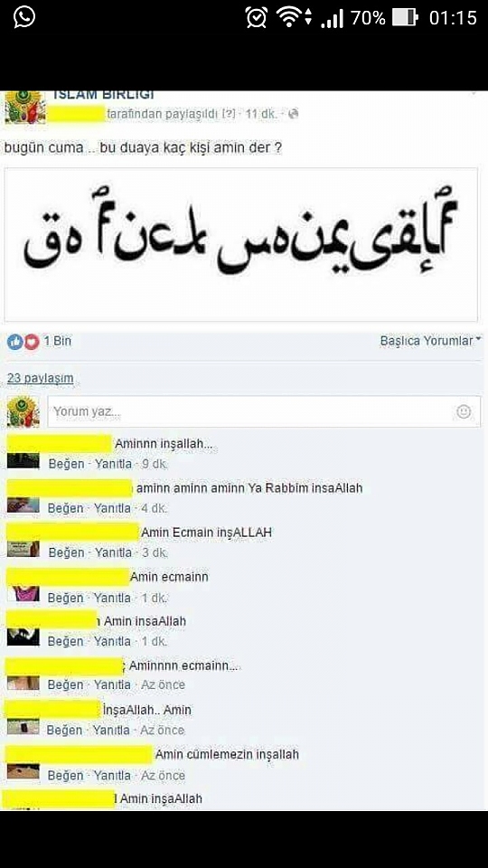Viewport: 488px width, 868px height.
Task: Tap the battery status icon
Action: [405, 18]
